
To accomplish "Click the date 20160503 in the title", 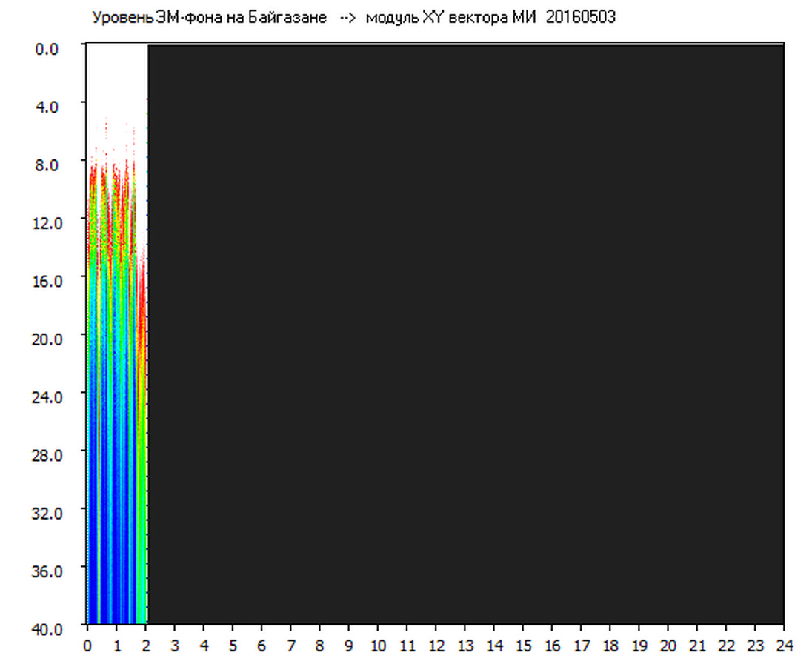I will (x=580, y=18).
